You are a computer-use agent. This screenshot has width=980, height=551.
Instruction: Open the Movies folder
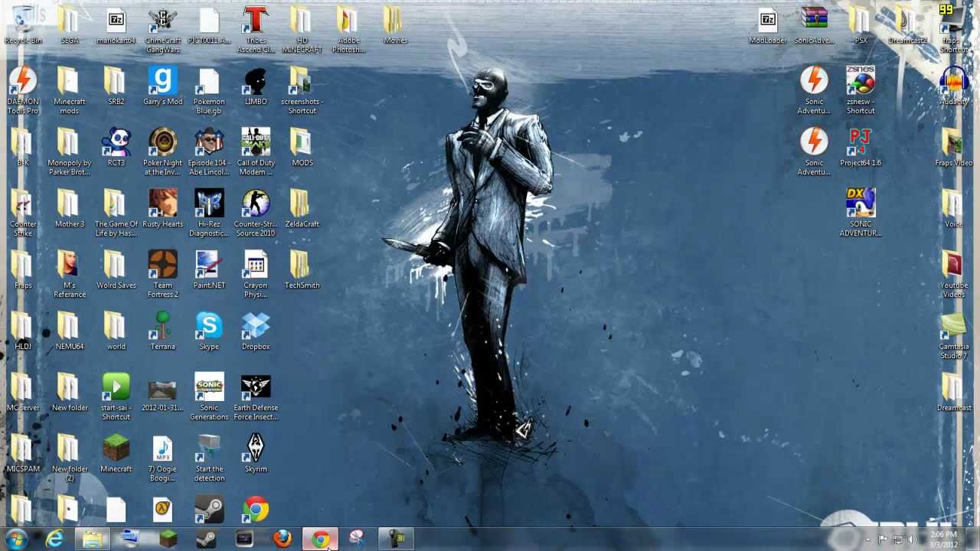coord(396,25)
